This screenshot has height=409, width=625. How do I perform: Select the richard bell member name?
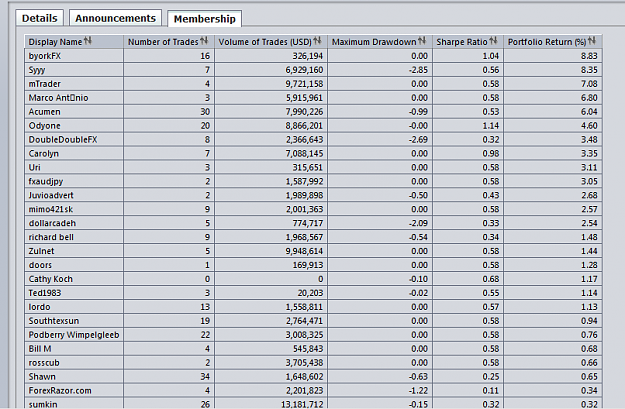click(51, 237)
